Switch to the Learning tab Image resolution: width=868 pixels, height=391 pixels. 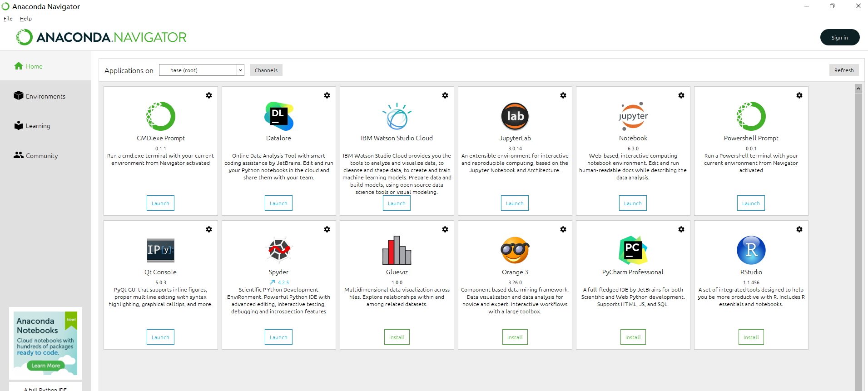pos(45,126)
